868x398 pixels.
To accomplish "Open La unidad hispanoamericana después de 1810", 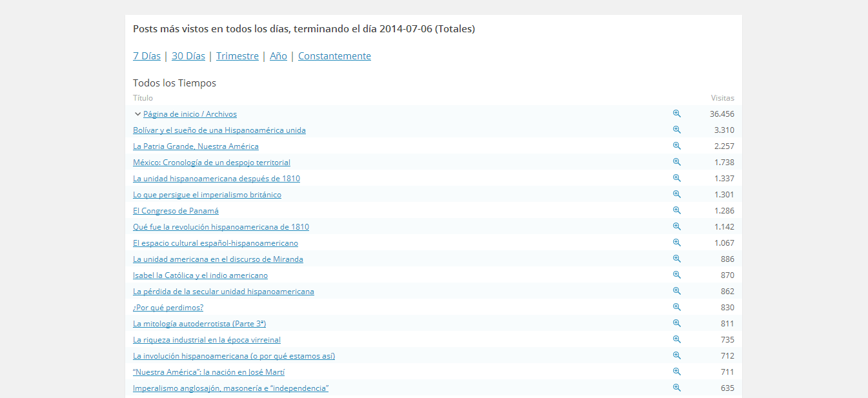I will (216, 179).
